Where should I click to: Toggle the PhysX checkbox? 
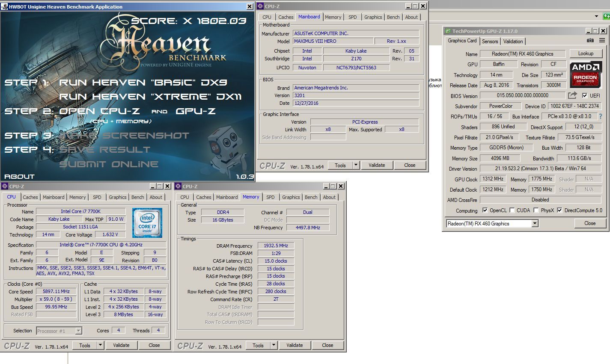click(536, 210)
